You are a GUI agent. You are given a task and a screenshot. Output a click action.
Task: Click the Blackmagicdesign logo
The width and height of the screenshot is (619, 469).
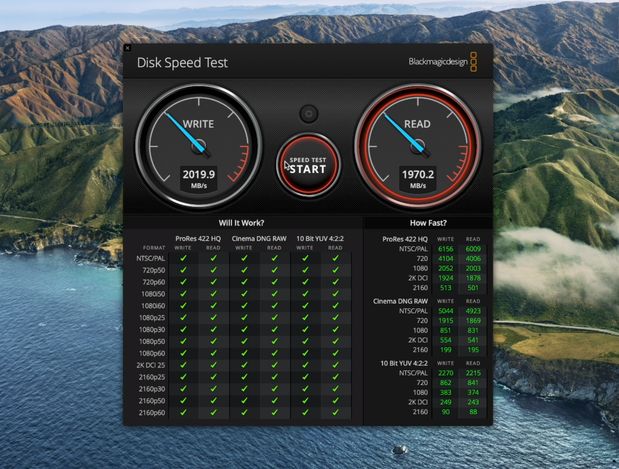pyautogui.click(x=443, y=62)
